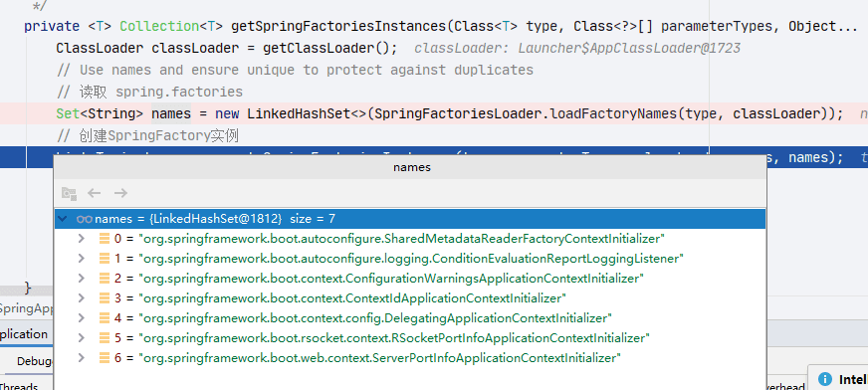Collapse the names LinkedHashSet root node

point(63,219)
